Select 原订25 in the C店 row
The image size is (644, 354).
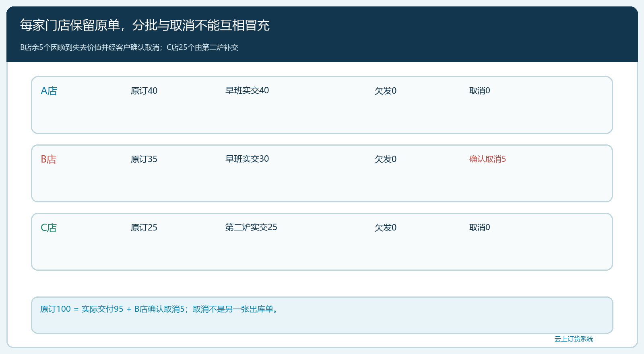(x=144, y=228)
